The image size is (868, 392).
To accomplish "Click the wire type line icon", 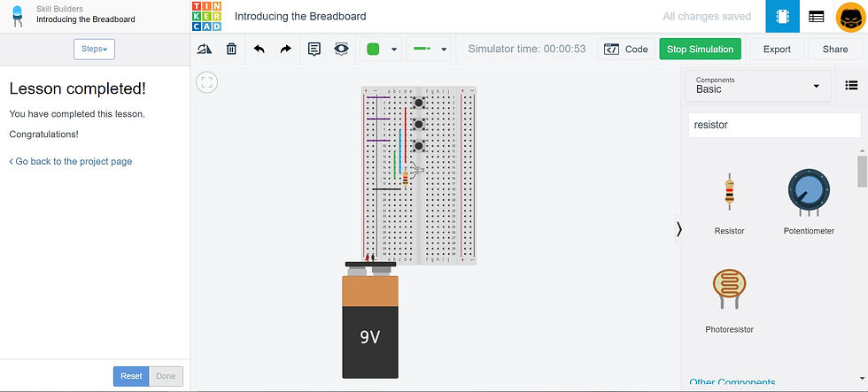I will point(422,49).
